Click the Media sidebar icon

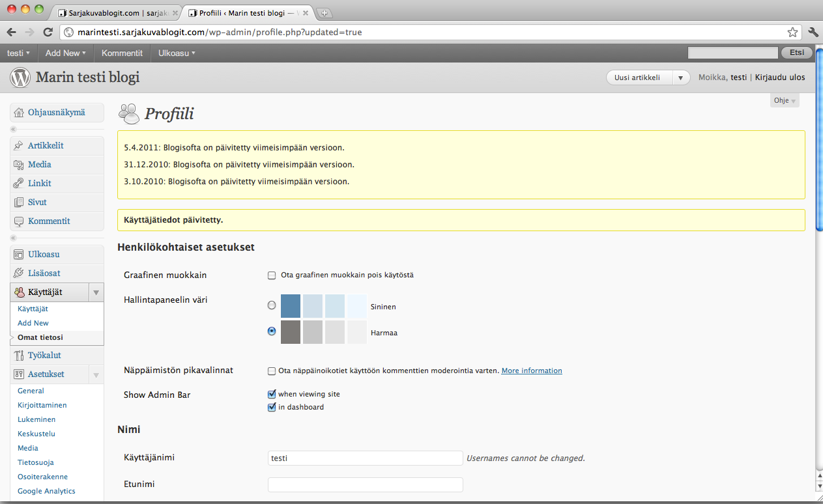(19, 165)
